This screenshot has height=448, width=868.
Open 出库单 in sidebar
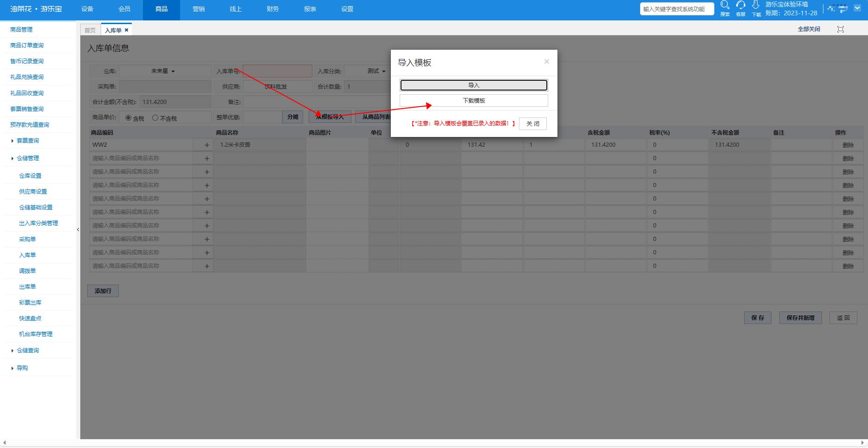[x=27, y=287]
